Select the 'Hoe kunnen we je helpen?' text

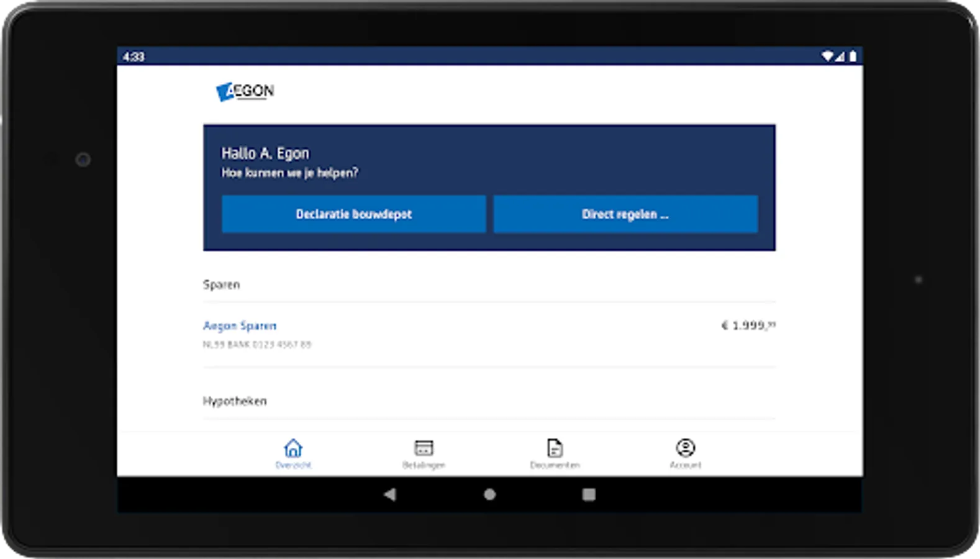290,173
